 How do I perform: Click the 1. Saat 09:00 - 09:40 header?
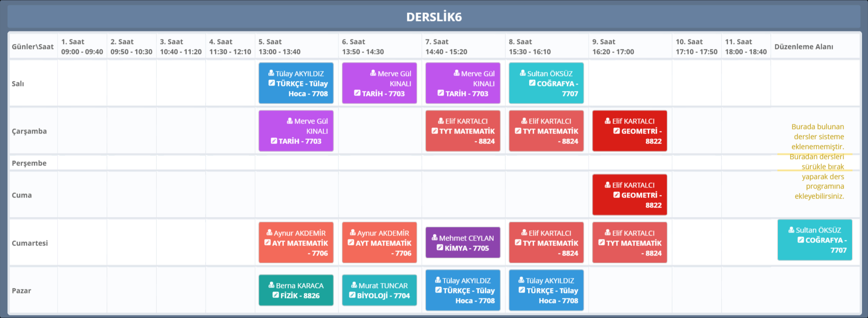pos(82,46)
